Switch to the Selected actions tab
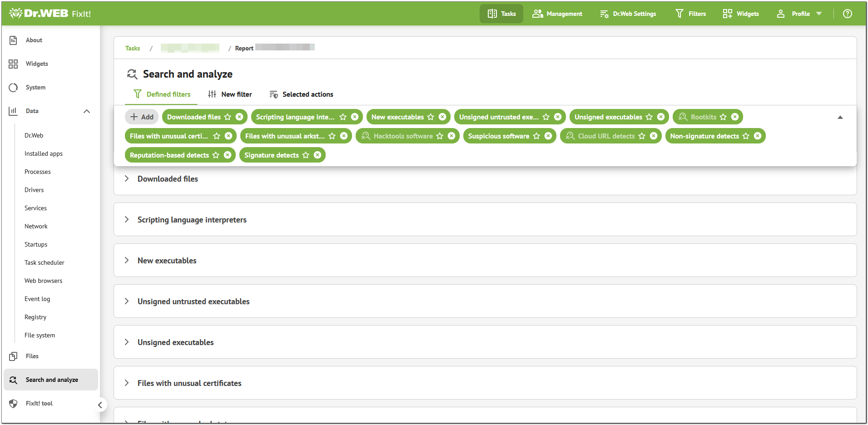The height and width of the screenshot is (425, 868). 301,94
